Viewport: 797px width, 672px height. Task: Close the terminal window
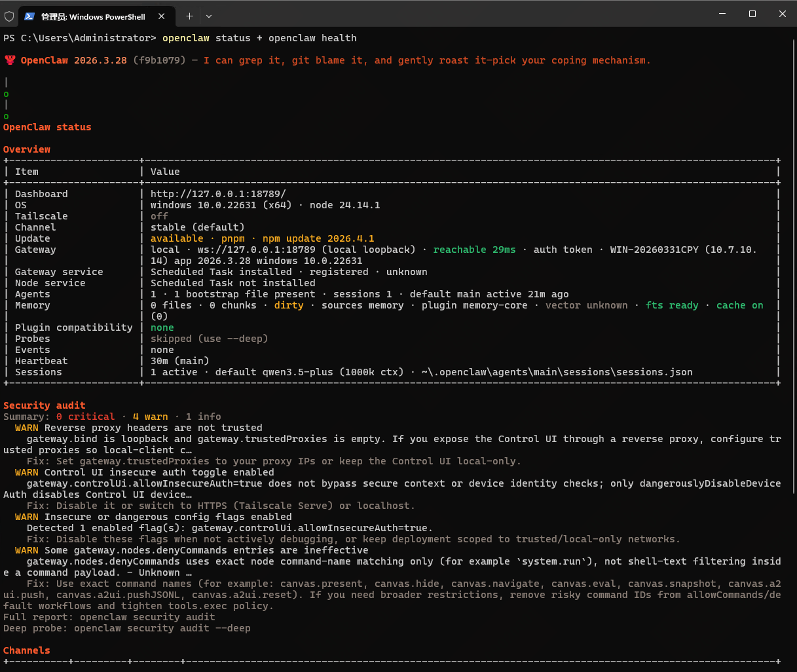[x=782, y=14]
